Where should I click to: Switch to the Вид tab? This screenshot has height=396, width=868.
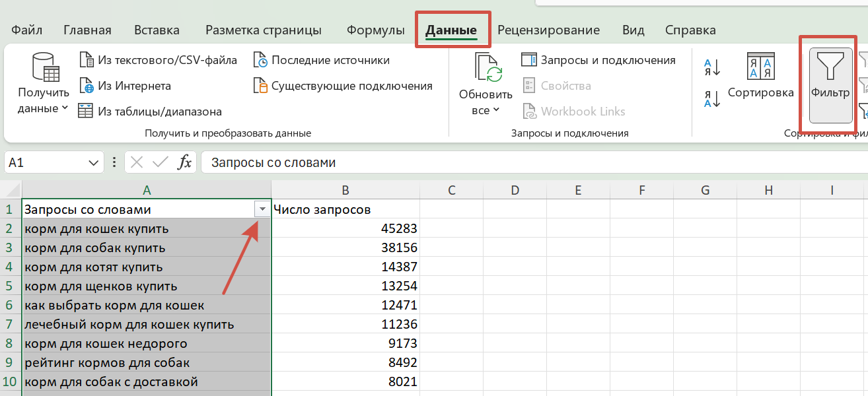click(x=633, y=30)
